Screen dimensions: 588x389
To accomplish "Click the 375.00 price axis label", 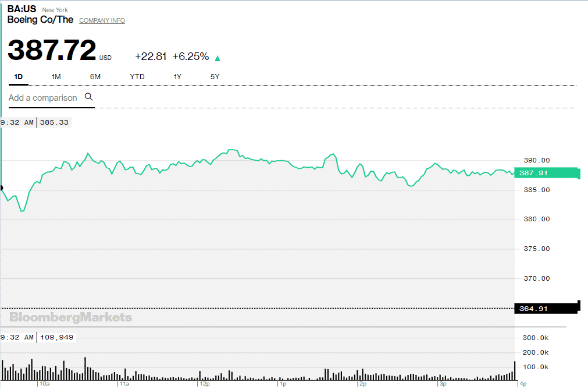I will click(x=537, y=249).
